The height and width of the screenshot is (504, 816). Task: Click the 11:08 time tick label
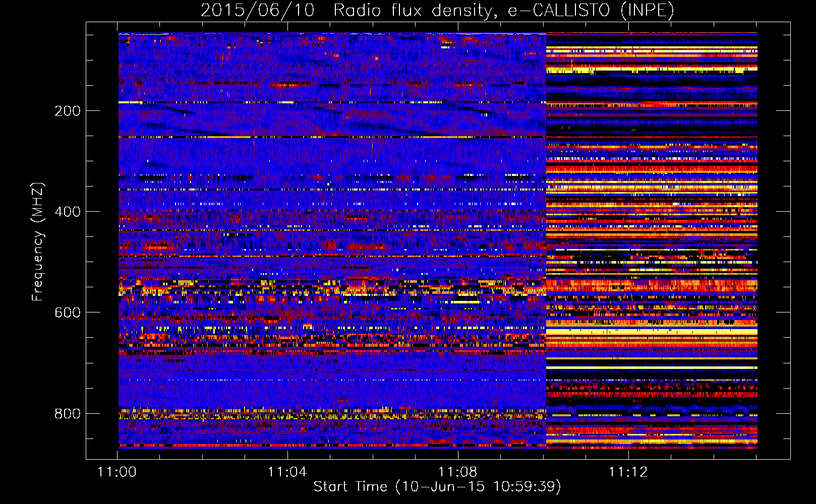pyautogui.click(x=457, y=472)
